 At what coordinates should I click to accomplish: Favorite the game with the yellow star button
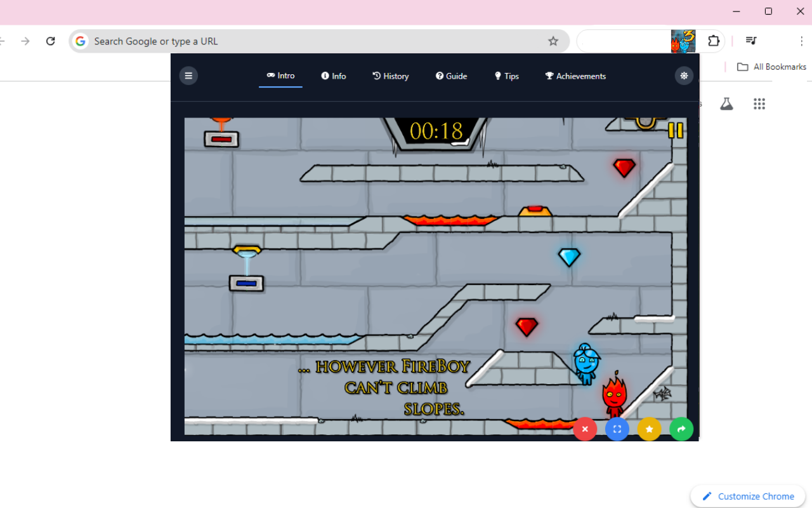point(649,429)
